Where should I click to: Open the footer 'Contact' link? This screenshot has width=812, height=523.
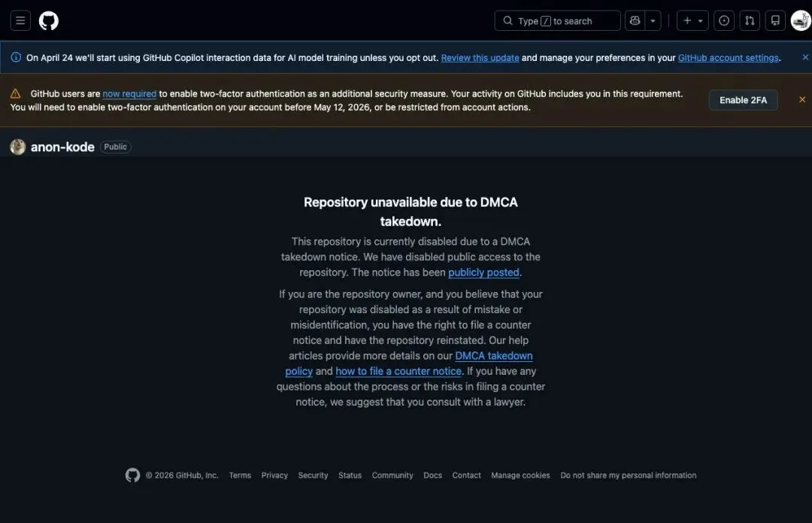[x=467, y=476]
